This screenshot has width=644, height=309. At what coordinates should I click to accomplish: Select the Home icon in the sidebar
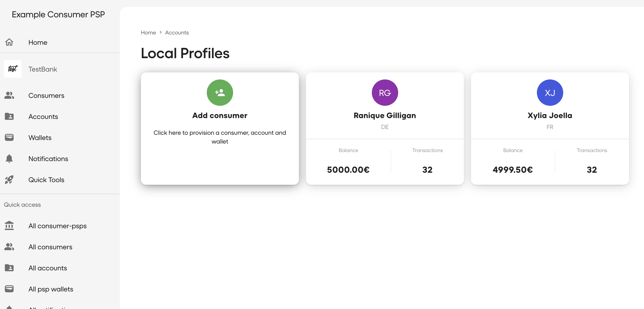pos(9,42)
